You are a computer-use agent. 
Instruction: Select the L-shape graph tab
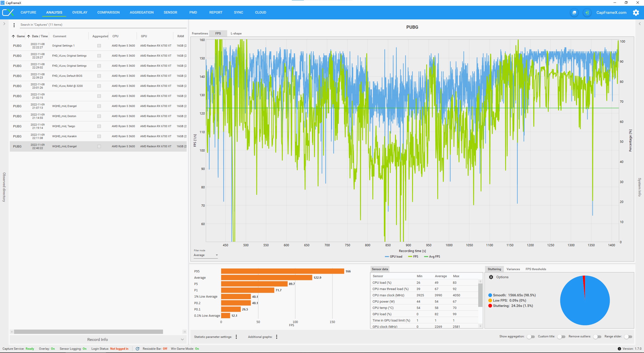[236, 33]
